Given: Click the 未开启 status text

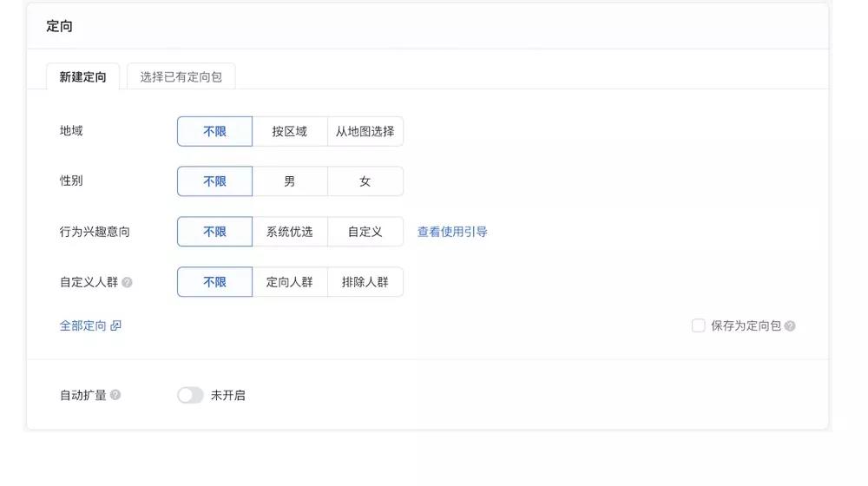Looking at the screenshot, I should click(x=228, y=395).
